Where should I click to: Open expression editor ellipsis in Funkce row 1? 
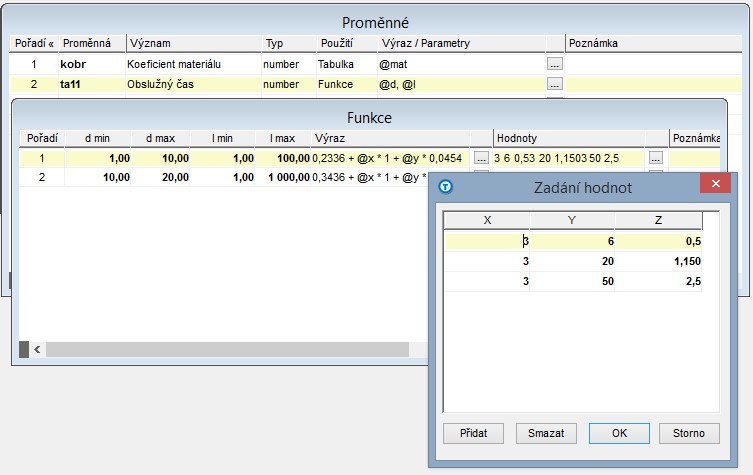tap(481, 158)
